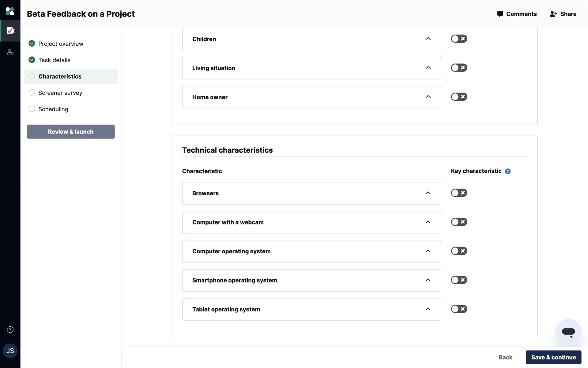Click the Save & continue button
The image size is (588, 368).
(x=553, y=357)
